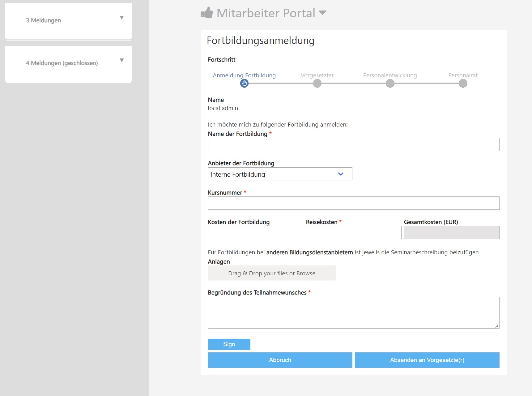Focus the Kursnummer input field
Screen dimensions: 532x396
(x=353, y=203)
